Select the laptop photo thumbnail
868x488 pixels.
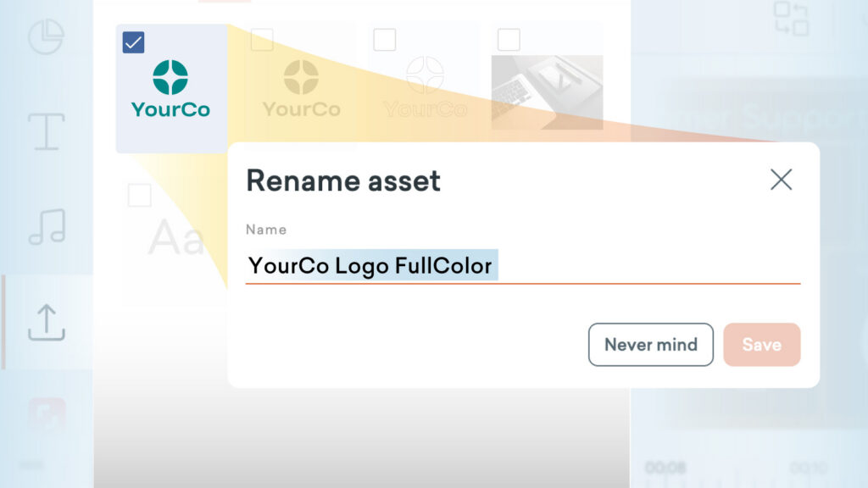click(x=547, y=92)
